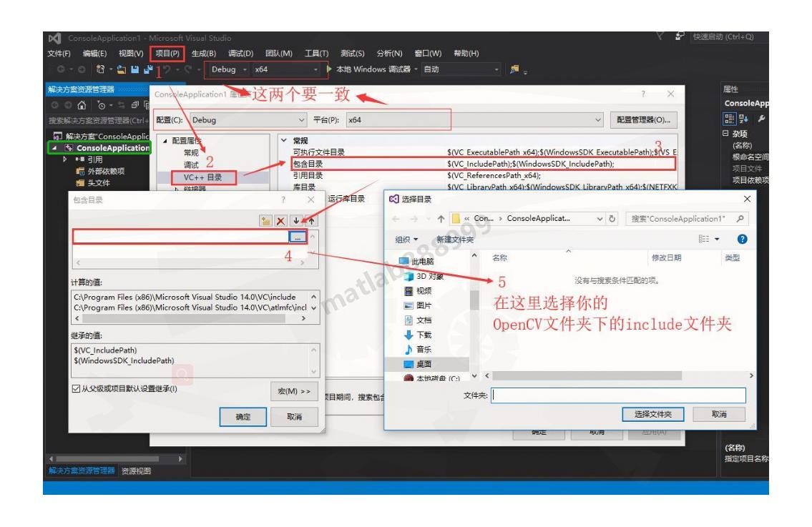Click the feedback icon beside Quick Launch
Image resolution: width=812 pixels, height=527 pixels.
(x=680, y=36)
